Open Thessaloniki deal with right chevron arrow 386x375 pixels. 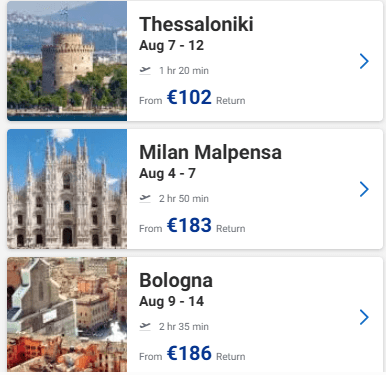tap(364, 61)
